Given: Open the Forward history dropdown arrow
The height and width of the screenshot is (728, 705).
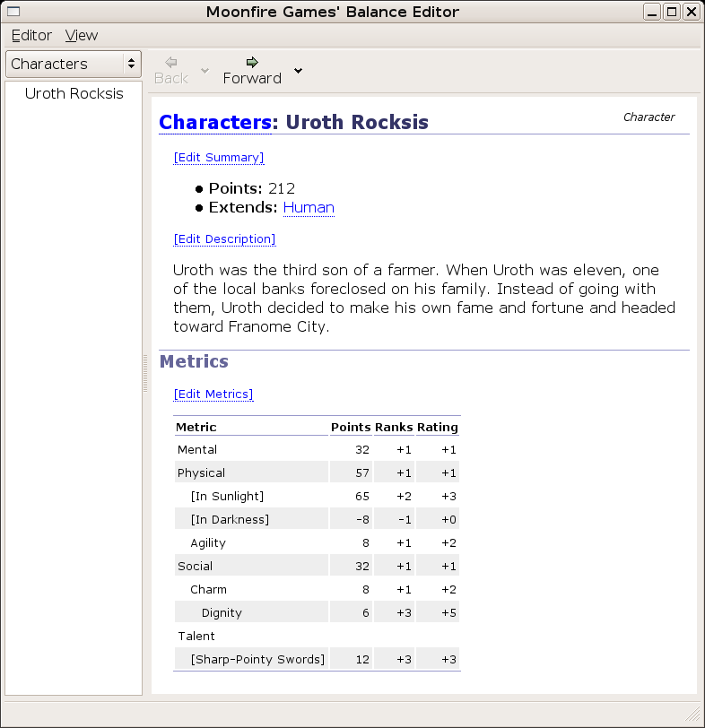Looking at the screenshot, I should point(298,71).
